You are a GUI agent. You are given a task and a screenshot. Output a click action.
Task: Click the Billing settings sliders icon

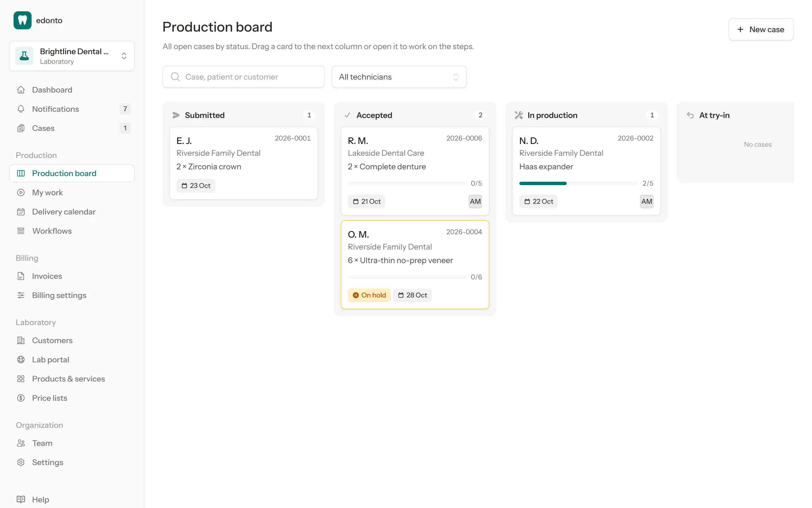click(x=21, y=295)
